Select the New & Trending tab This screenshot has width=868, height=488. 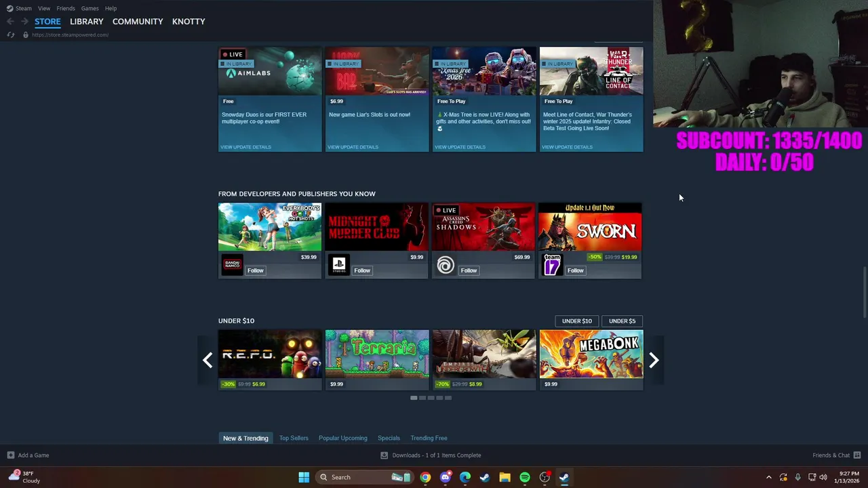(245, 438)
